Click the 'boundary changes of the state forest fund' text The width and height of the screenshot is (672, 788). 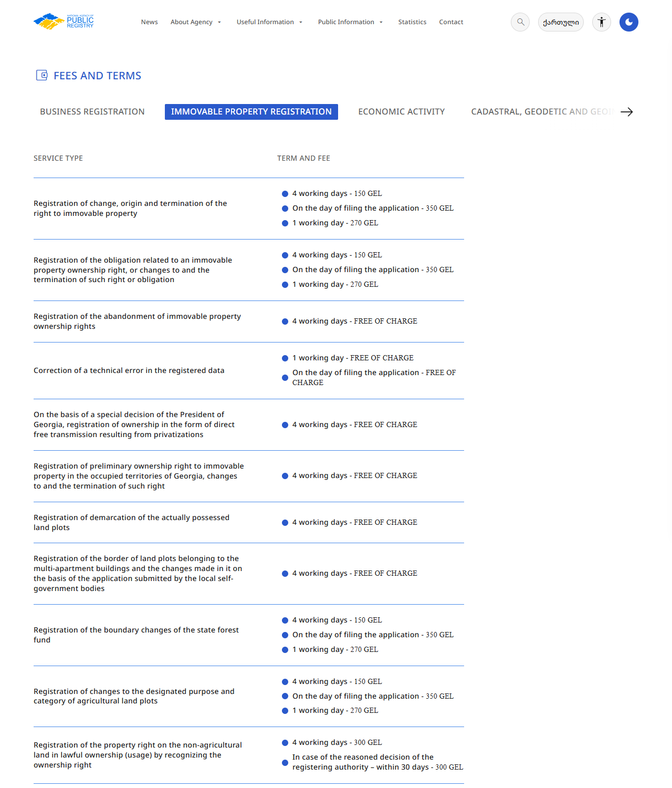click(x=136, y=635)
